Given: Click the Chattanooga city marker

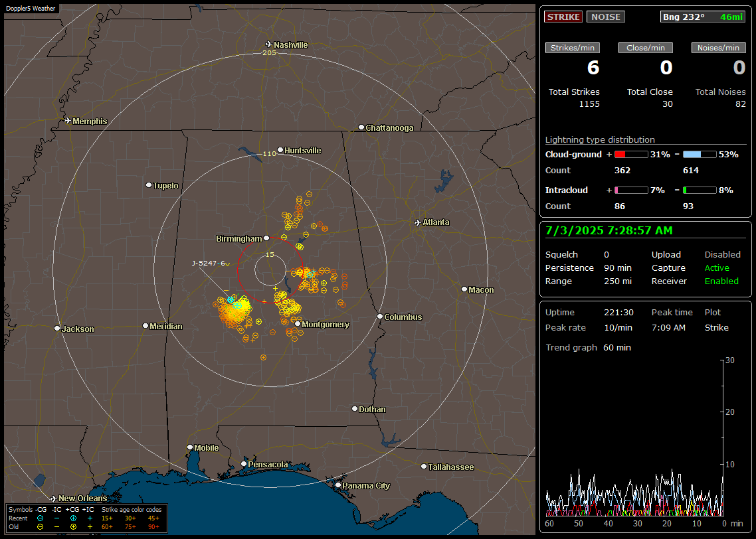Looking at the screenshot, I should point(361,127).
